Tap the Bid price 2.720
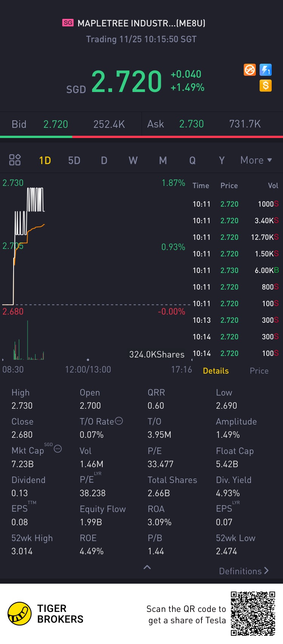Screen dimensions: 283x644 point(56,124)
